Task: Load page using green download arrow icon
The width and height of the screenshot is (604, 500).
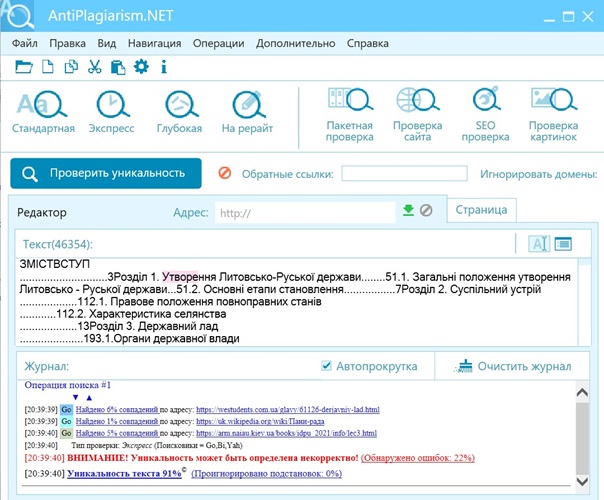Action: click(408, 210)
